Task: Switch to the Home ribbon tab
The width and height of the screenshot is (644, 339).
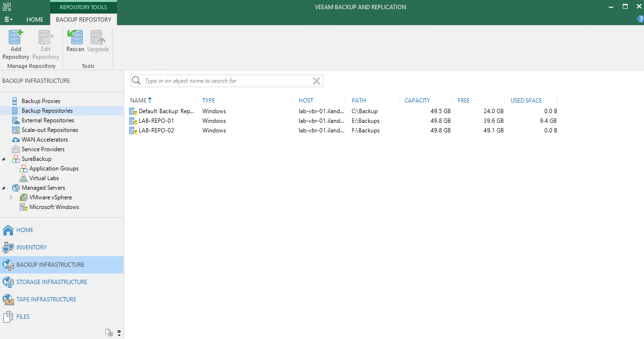Action: pyautogui.click(x=35, y=20)
